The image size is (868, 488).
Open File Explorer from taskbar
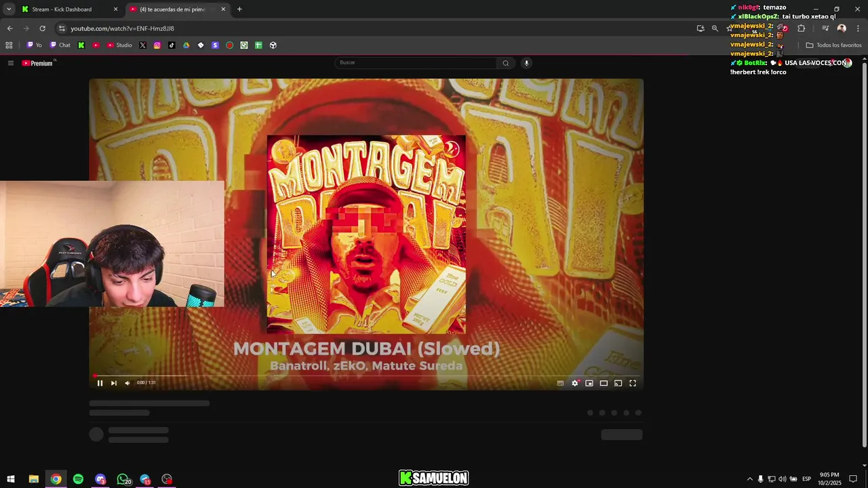pos(33,479)
